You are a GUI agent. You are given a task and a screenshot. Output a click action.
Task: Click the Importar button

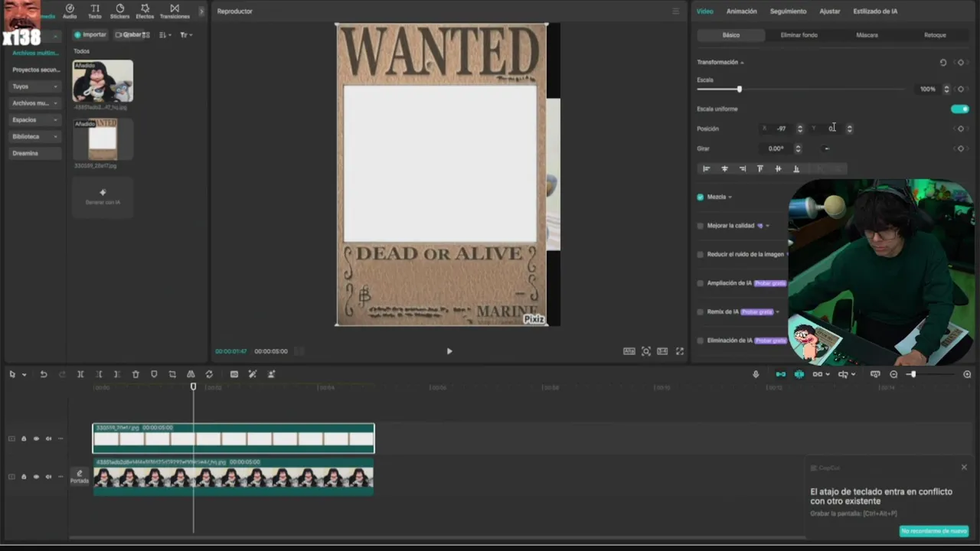(90, 35)
